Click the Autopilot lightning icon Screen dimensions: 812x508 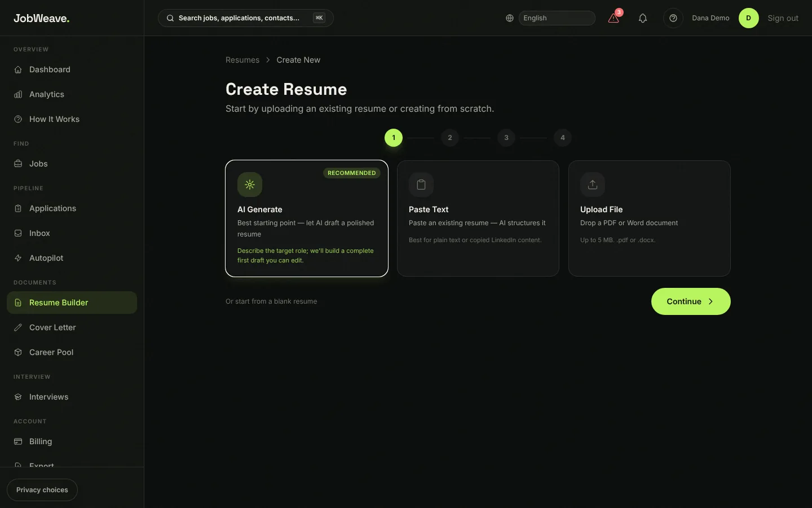point(18,258)
